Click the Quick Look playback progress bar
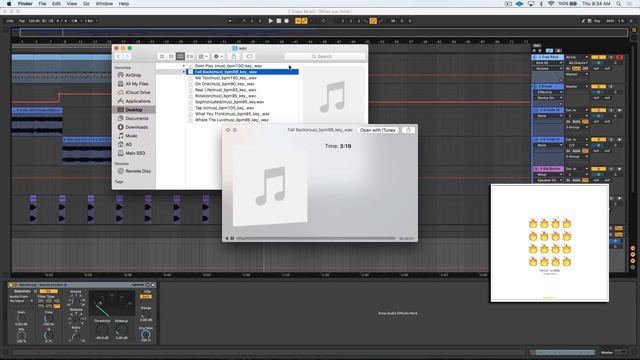 (x=316, y=238)
